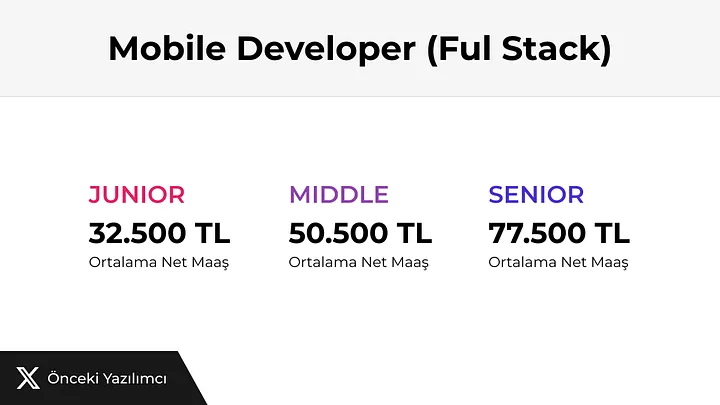The height and width of the screenshot is (405, 720).
Task: Click the TL currency after 32.500
Action: [x=213, y=233]
